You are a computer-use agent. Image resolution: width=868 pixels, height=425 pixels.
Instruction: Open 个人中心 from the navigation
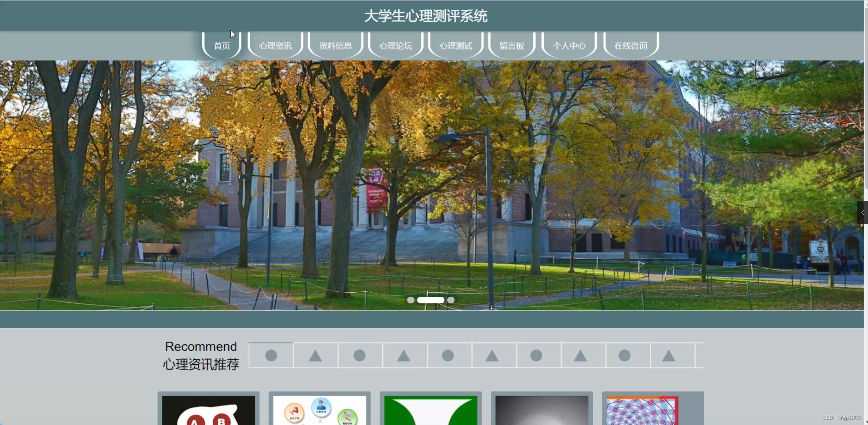569,45
